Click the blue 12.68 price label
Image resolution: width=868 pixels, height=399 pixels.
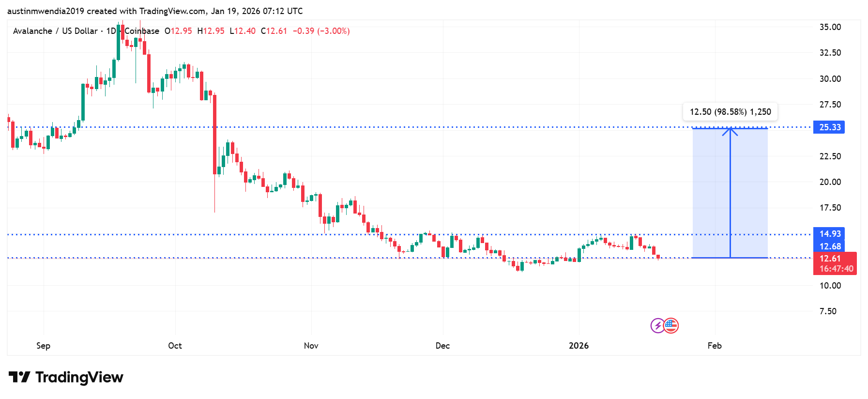pyautogui.click(x=829, y=246)
